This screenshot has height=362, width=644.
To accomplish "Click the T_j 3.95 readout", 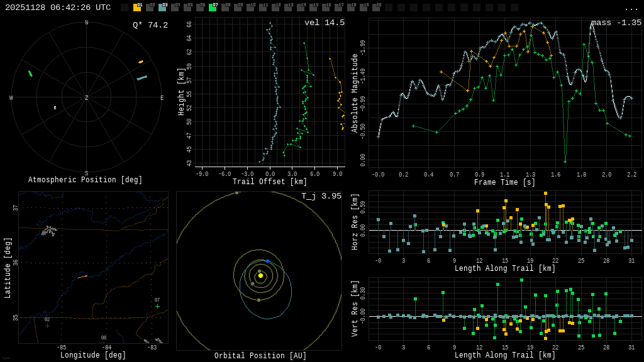I will 322,196.
